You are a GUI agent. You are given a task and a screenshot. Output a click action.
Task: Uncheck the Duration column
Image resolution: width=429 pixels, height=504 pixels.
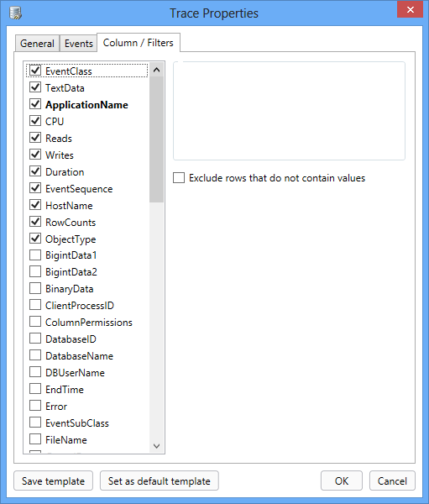35,171
